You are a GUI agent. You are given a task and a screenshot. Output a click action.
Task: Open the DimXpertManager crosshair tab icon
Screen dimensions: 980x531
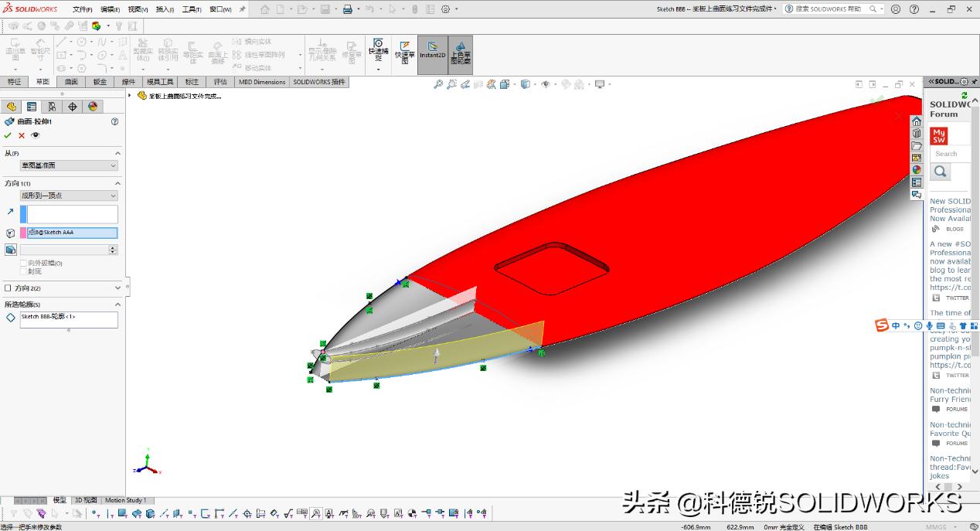(73, 107)
